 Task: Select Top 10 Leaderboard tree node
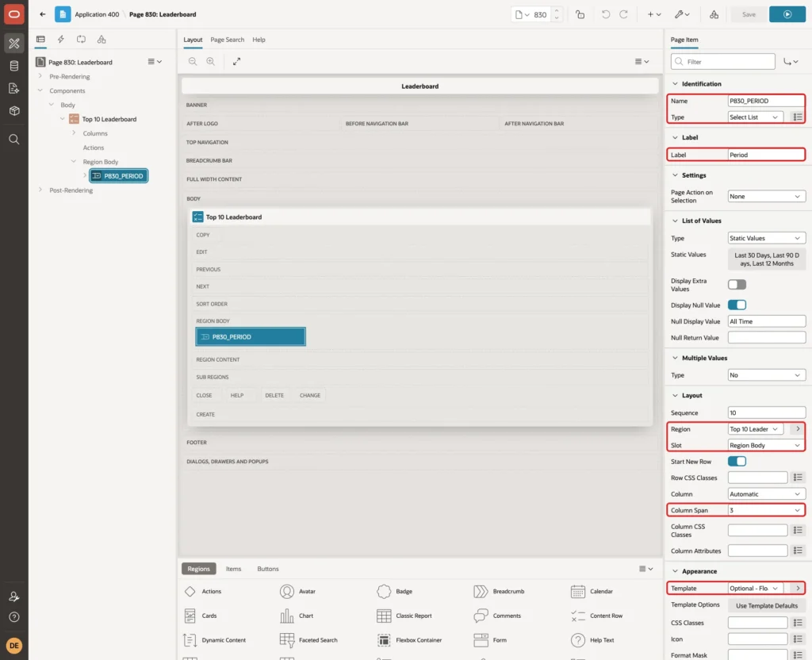click(x=109, y=119)
